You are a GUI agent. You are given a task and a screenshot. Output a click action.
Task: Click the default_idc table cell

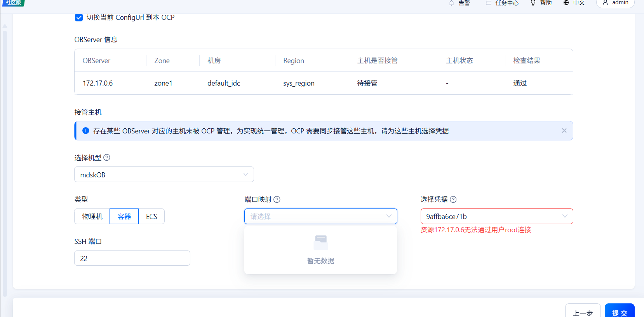point(224,83)
